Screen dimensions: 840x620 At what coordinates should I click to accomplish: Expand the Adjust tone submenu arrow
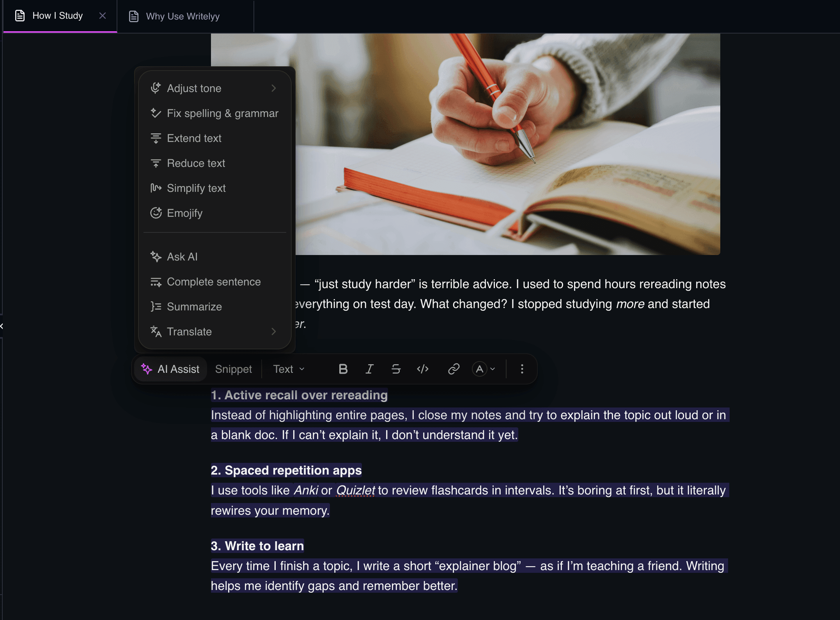click(x=274, y=89)
